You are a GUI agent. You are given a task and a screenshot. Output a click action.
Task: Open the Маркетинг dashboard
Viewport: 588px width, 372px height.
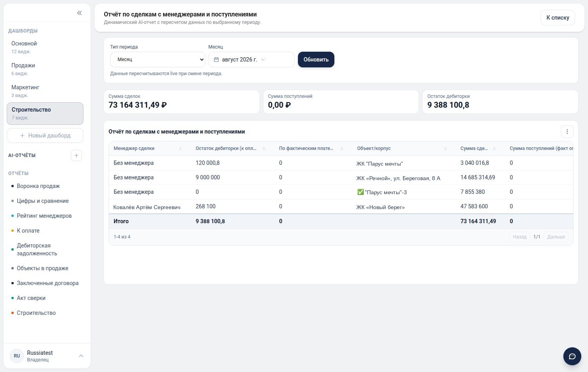point(45,91)
